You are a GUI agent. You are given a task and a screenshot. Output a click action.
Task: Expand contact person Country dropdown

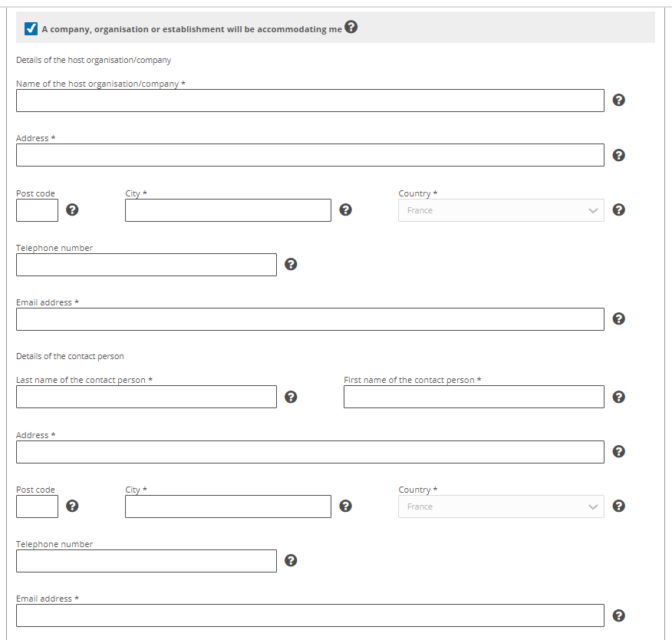pos(501,506)
